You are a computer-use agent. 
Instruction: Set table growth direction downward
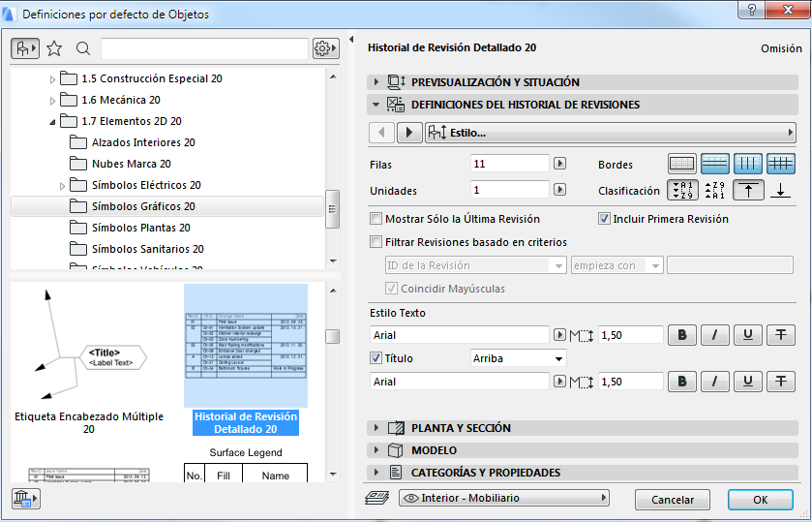(x=780, y=190)
